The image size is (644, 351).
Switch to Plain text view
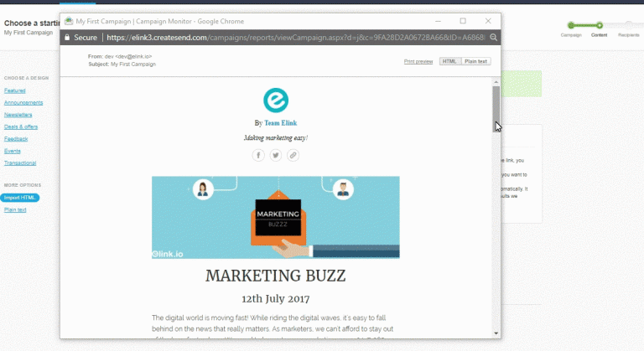point(475,61)
